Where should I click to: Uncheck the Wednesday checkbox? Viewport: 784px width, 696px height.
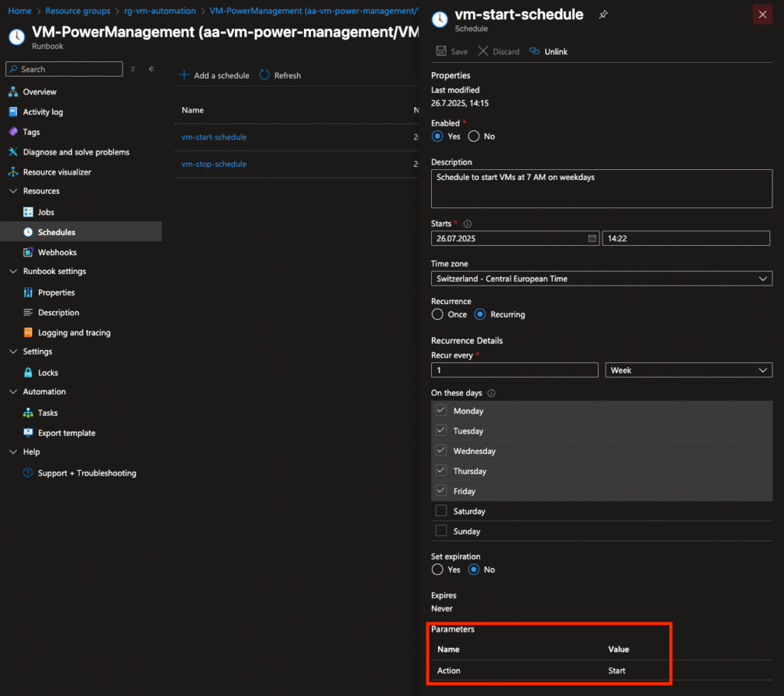click(x=441, y=450)
